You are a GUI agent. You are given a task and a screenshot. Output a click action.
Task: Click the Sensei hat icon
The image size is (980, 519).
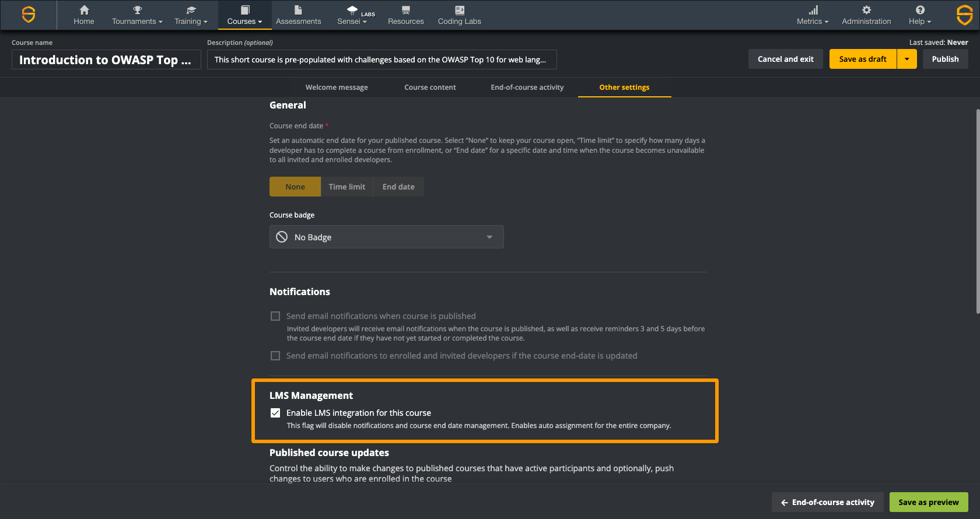pos(352,10)
